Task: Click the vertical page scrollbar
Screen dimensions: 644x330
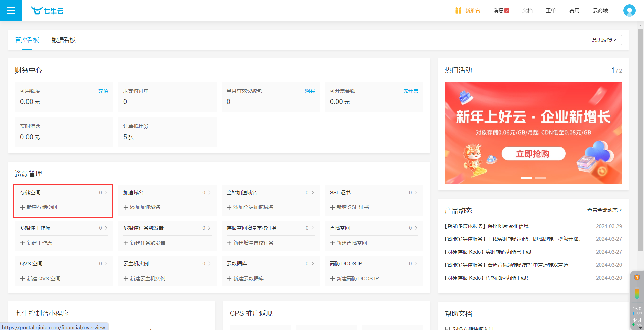Action: pyautogui.click(x=641, y=139)
